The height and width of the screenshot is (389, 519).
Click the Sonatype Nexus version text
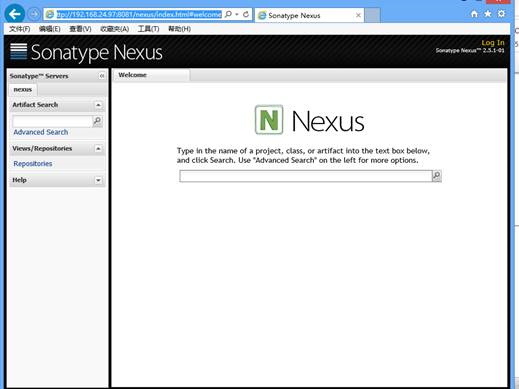point(470,51)
